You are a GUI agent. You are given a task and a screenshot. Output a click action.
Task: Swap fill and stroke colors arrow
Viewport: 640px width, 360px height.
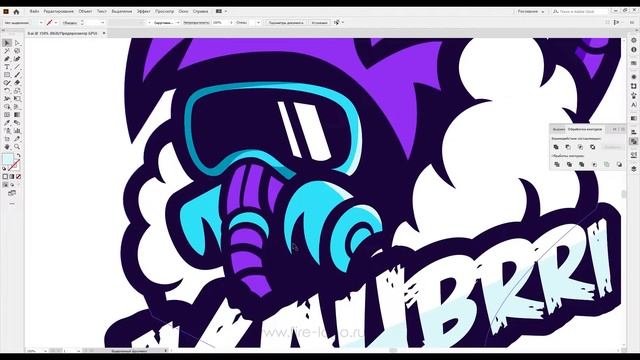(x=18, y=156)
